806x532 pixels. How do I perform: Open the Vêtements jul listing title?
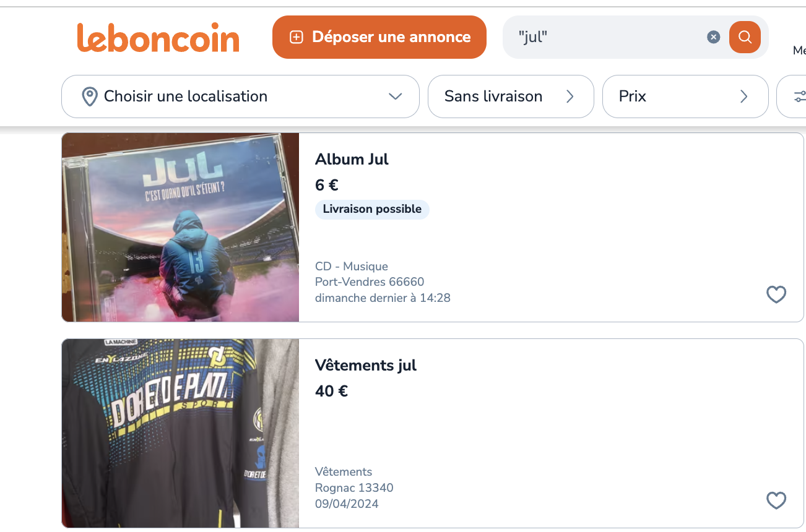click(x=365, y=365)
